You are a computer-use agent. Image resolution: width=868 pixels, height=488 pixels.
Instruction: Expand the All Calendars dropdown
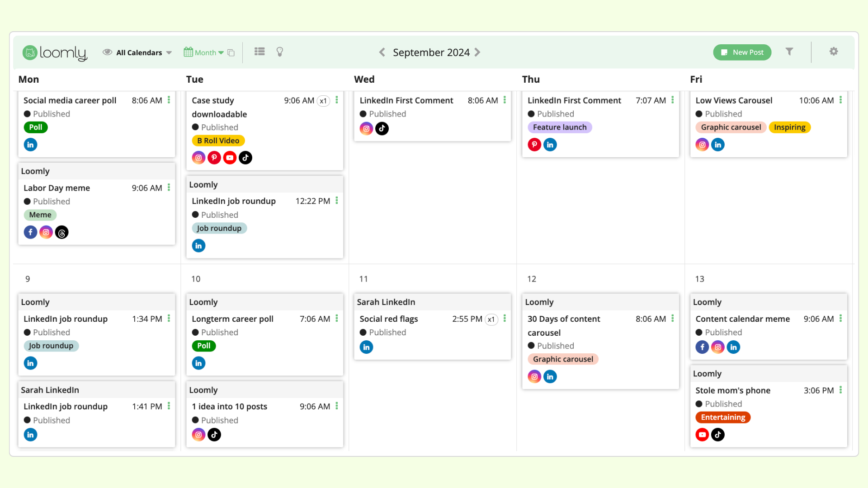(x=138, y=52)
